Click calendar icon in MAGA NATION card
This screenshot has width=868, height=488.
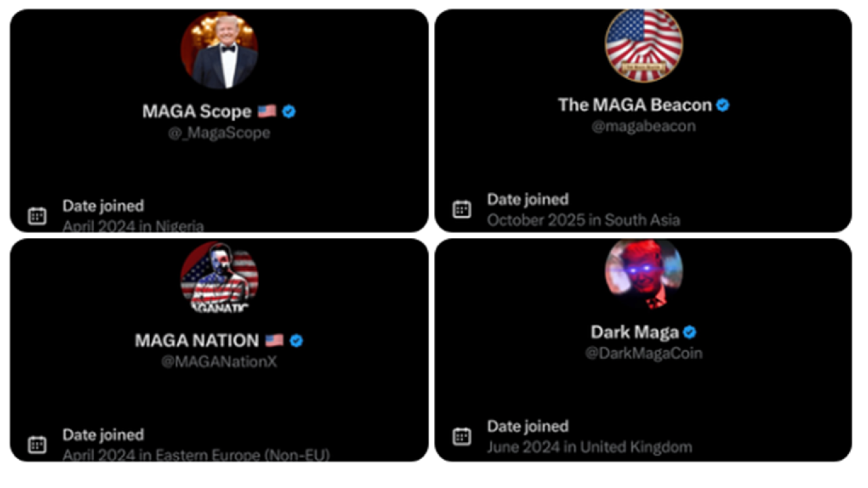point(37,445)
